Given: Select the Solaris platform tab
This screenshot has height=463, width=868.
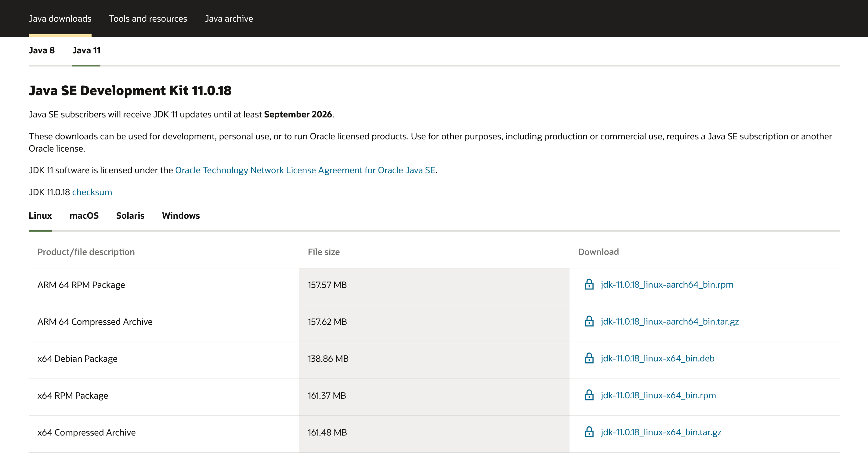Looking at the screenshot, I should click(x=129, y=216).
